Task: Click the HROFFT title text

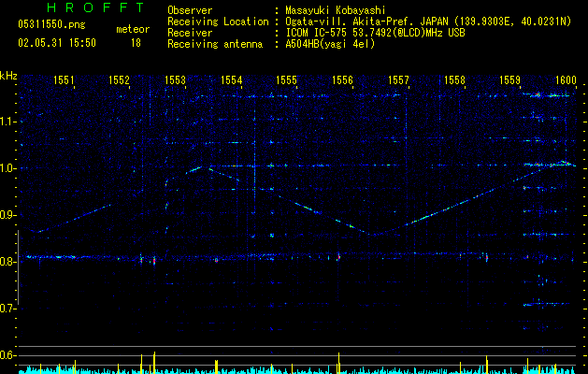Action: coord(95,7)
